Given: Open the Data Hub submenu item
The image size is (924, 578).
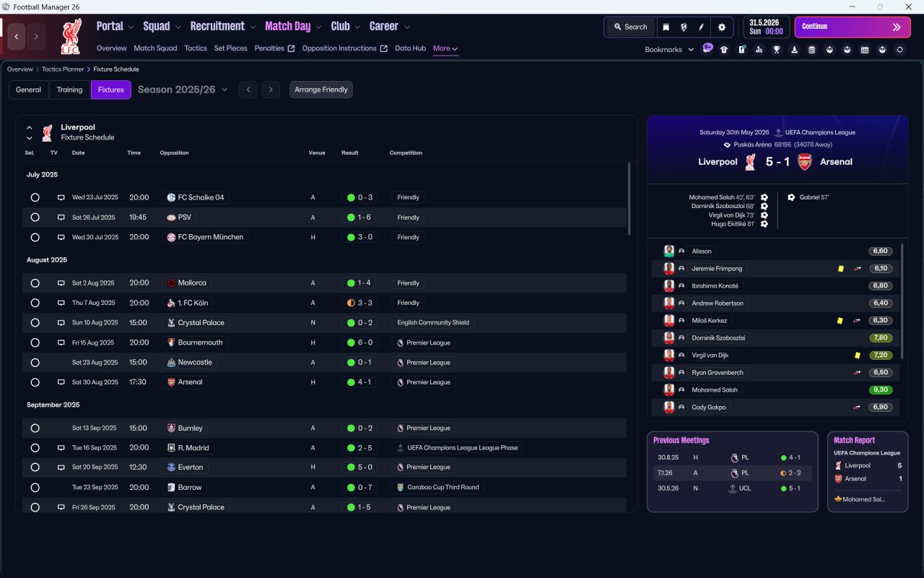Looking at the screenshot, I should (410, 48).
